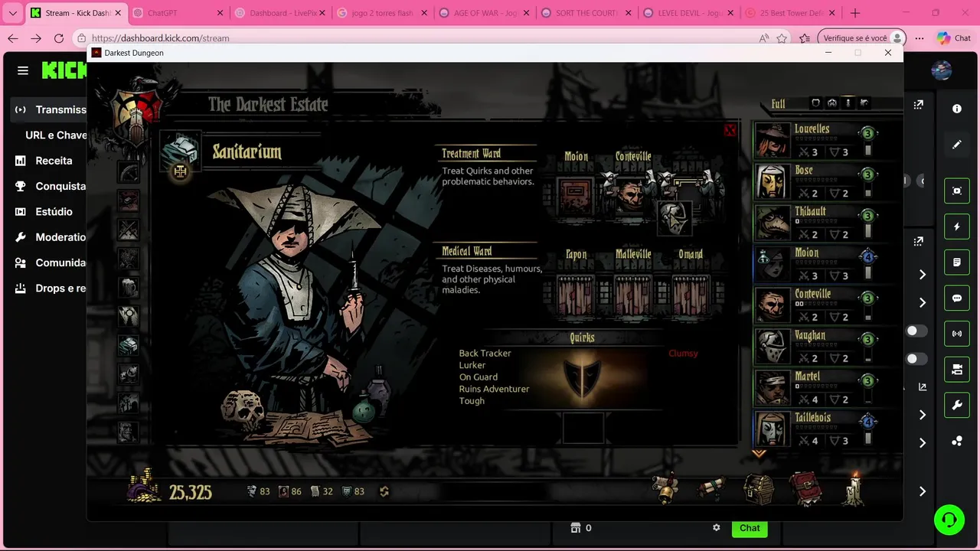Screen dimensions: 980x551
Task: Click the Martel stress bar in roster
Action: (x=816, y=387)
